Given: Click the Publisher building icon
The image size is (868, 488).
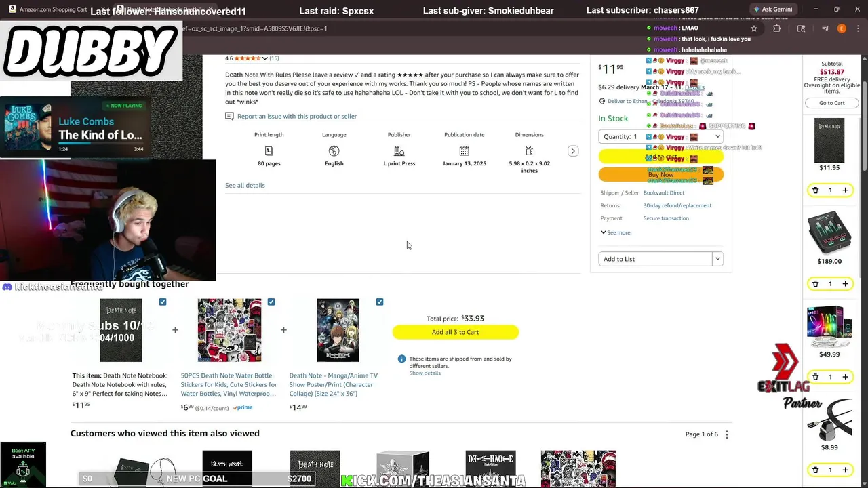Looking at the screenshot, I should pos(399,150).
